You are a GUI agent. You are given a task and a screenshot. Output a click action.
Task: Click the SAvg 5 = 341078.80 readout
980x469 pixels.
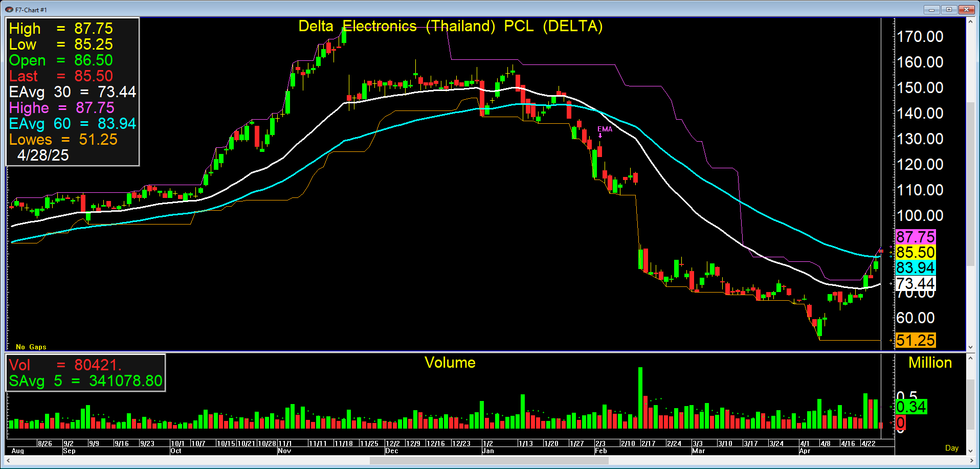[85, 381]
